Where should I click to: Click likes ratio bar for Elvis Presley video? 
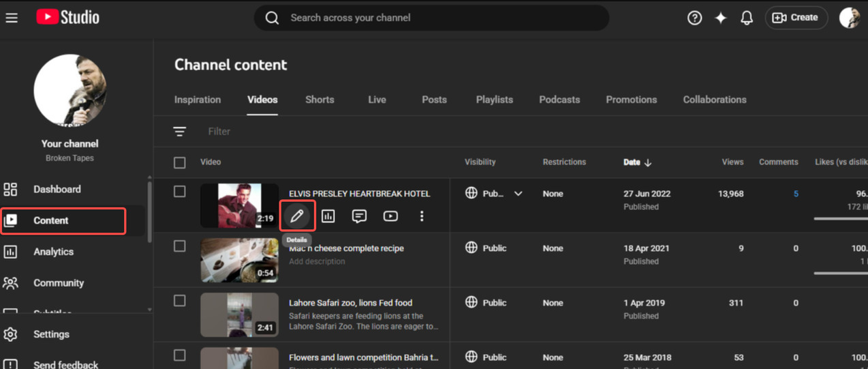point(841,219)
